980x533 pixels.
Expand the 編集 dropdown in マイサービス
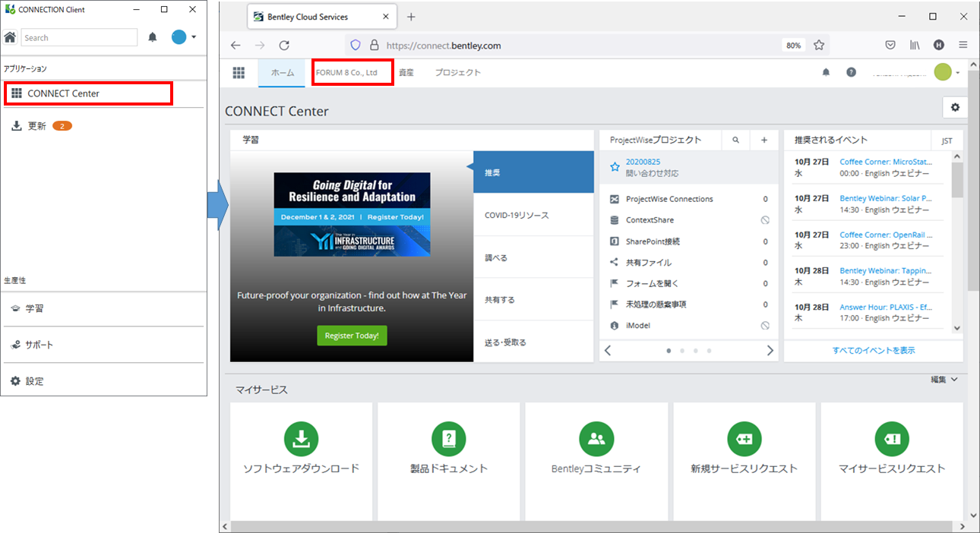pos(944,379)
